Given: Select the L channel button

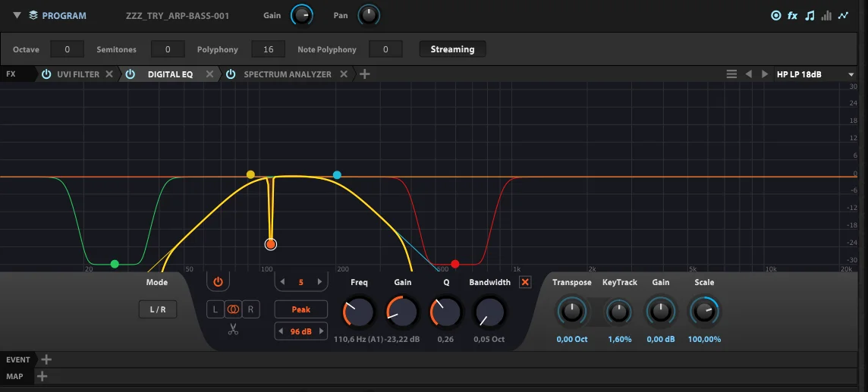Looking at the screenshot, I should 215,309.
